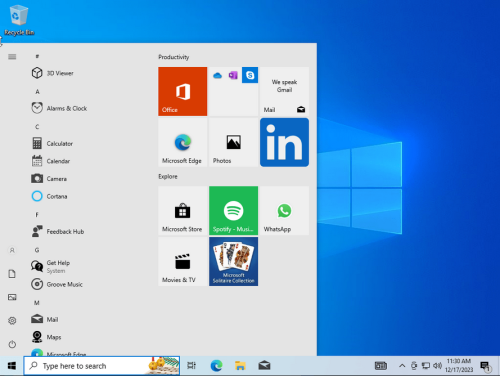This screenshot has height=376, width=500.
Task: Click the Skype icon in tile folder
Action: 250,75
